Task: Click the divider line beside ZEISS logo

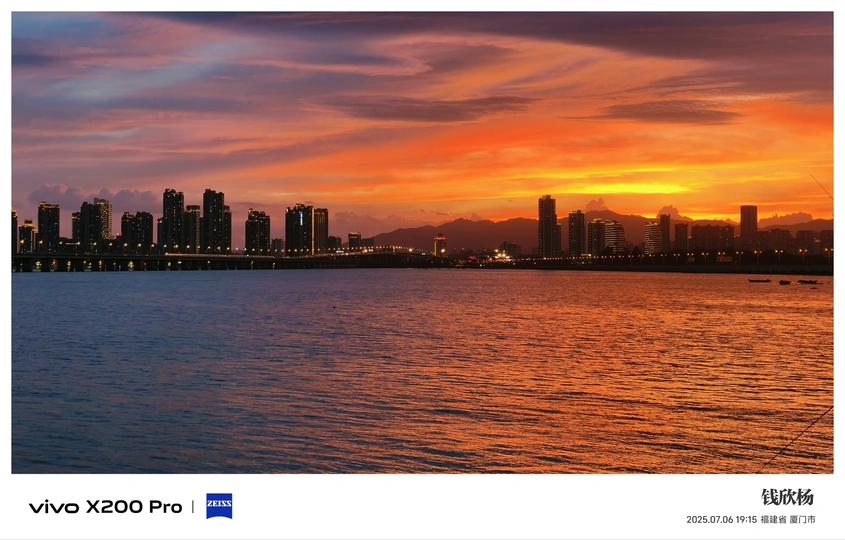Action: click(x=193, y=507)
